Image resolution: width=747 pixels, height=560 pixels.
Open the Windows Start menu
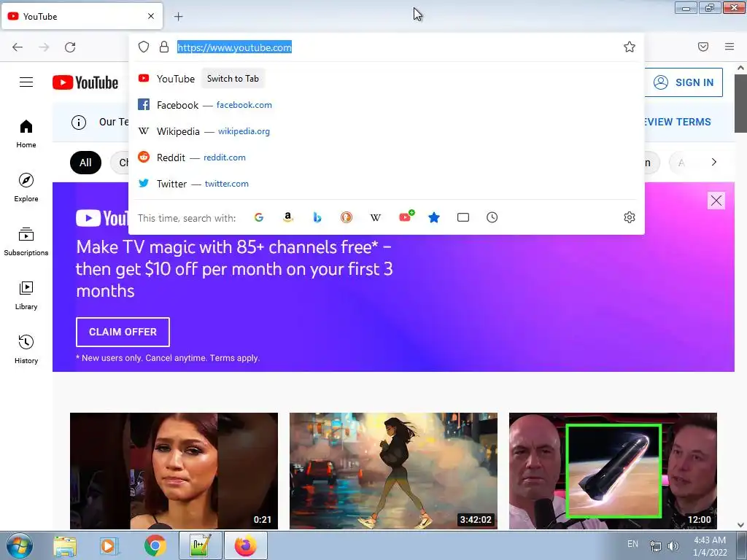pyautogui.click(x=20, y=545)
